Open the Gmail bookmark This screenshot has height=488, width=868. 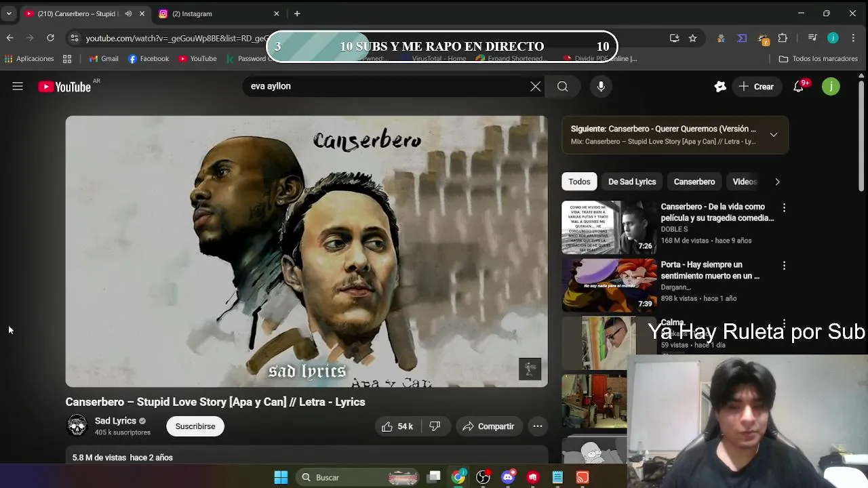[x=104, y=59]
